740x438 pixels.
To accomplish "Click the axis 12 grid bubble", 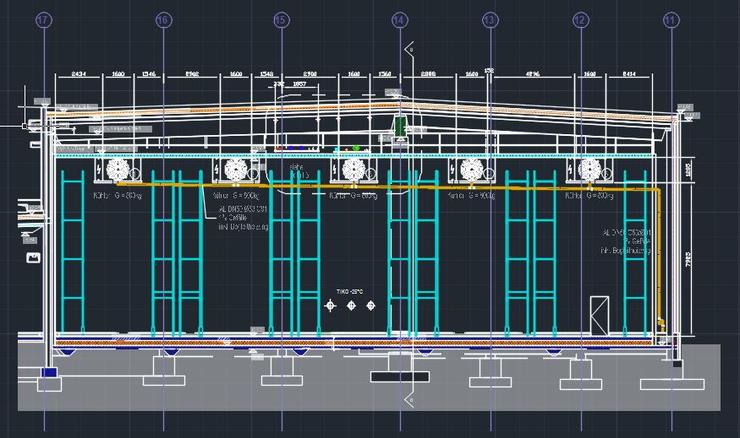I will [x=580, y=19].
